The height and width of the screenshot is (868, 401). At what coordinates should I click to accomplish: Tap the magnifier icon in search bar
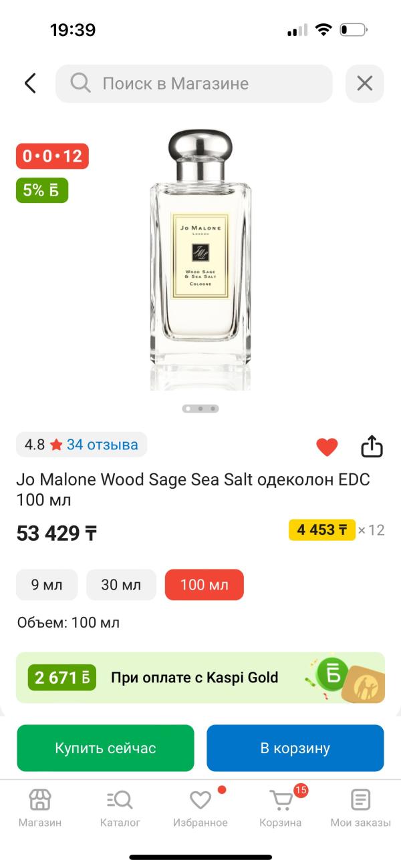tap(80, 83)
